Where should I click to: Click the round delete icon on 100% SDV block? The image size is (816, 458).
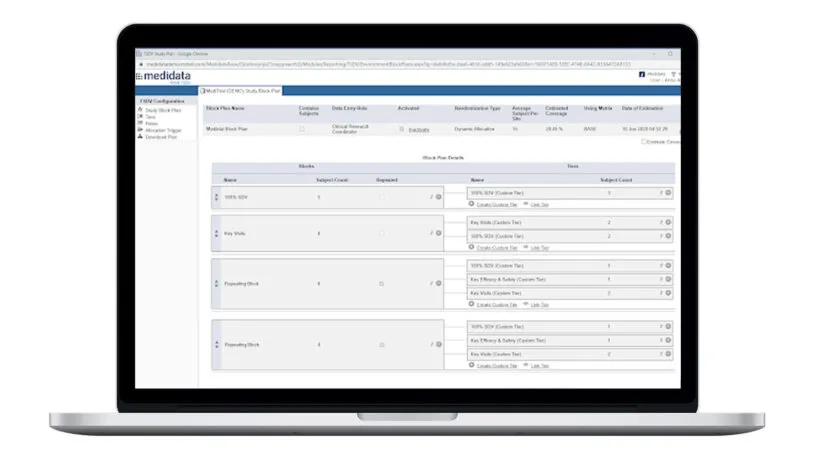pyautogui.click(x=439, y=197)
